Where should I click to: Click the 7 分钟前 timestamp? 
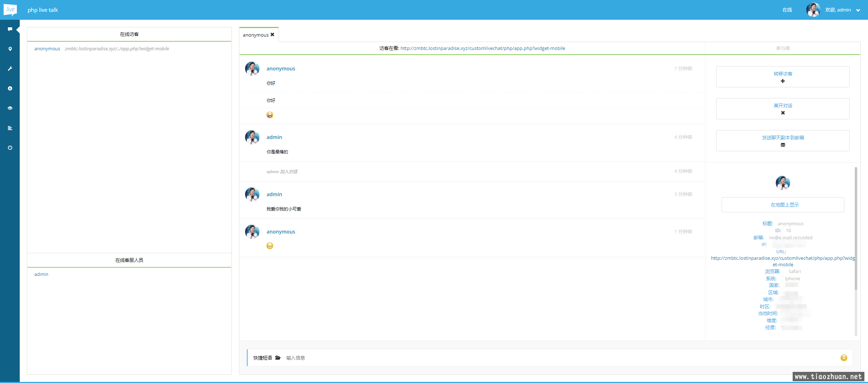(x=683, y=69)
